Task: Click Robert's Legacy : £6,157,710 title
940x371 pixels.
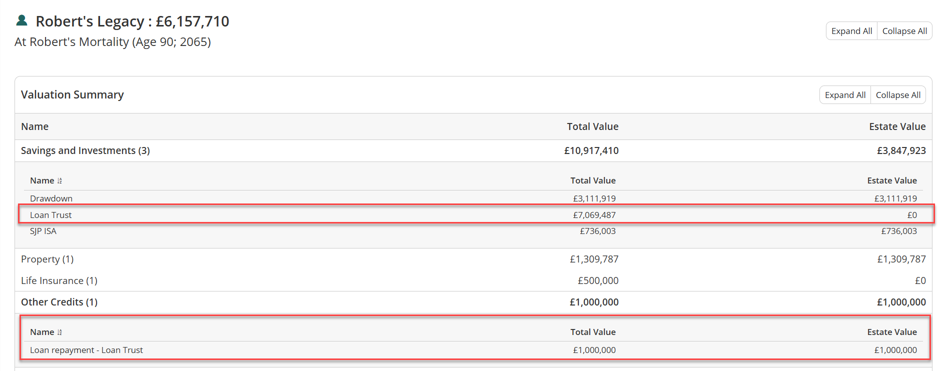Action: (132, 22)
